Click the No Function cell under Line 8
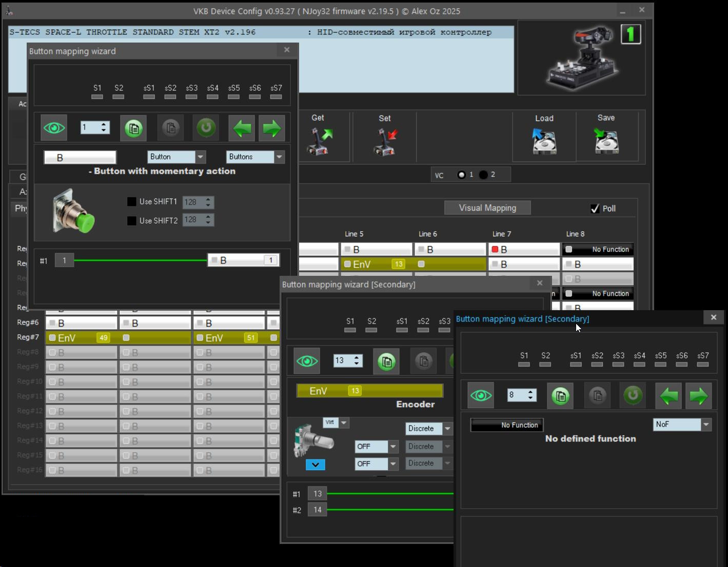This screenshot has height=567, width=728. (x=598, y=250)
